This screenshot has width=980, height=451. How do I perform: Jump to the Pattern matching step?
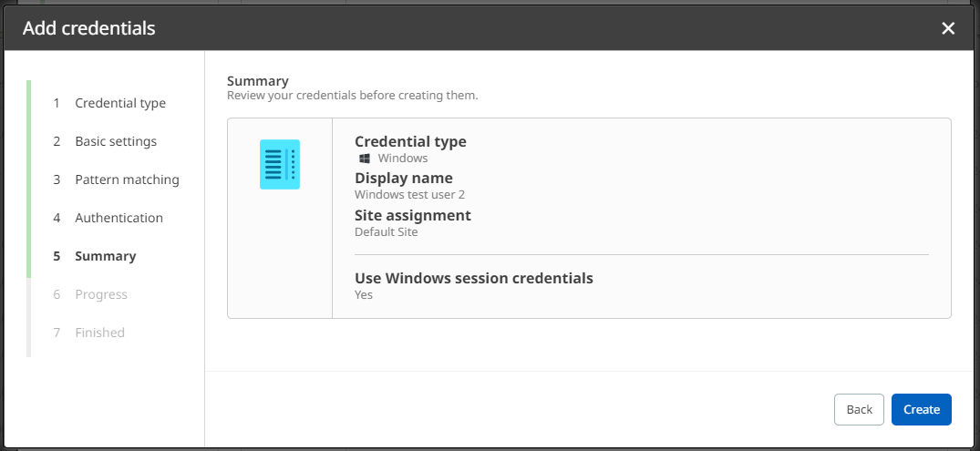[x=127, y=179]
